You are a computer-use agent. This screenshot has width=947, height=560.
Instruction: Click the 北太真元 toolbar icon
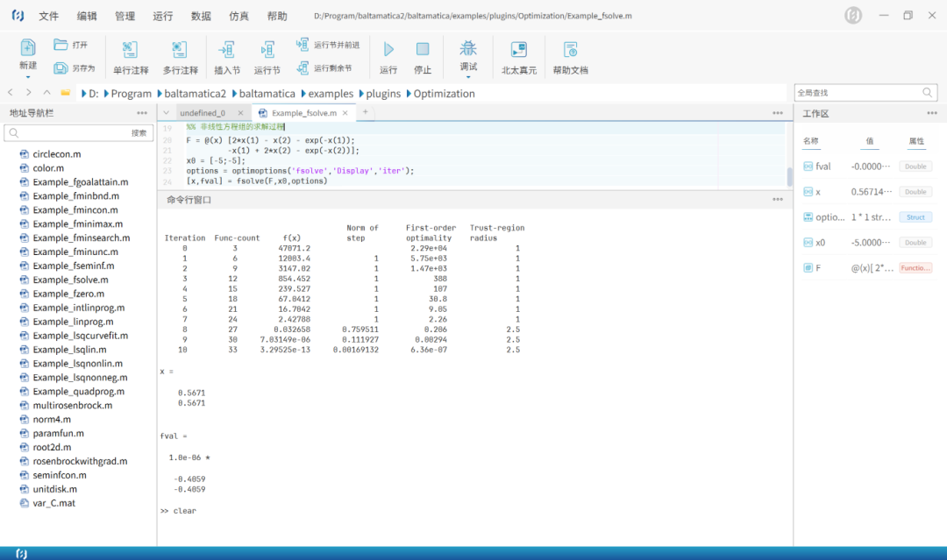(519, 50)
